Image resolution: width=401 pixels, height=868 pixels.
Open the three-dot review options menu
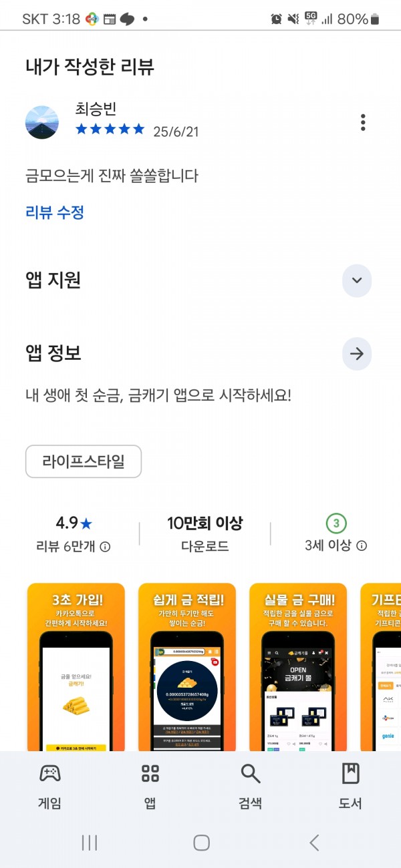(x=363, y=123)
